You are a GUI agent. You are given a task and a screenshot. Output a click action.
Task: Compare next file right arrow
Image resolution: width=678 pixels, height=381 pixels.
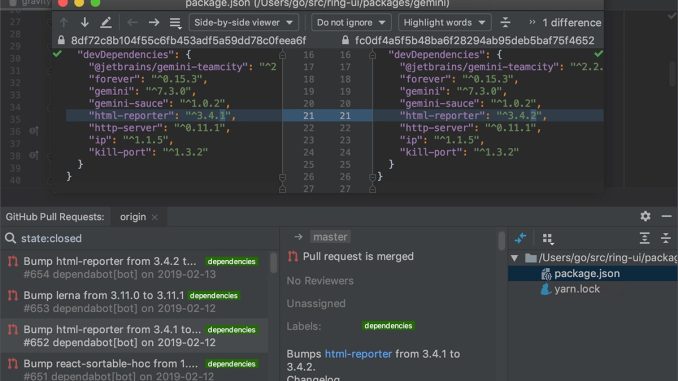pos(154,22)
